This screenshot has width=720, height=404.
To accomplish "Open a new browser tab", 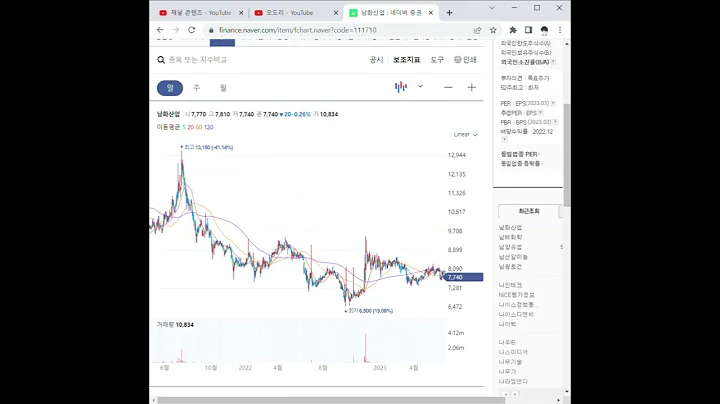I will pyautogui.click(x=450, y=13).
